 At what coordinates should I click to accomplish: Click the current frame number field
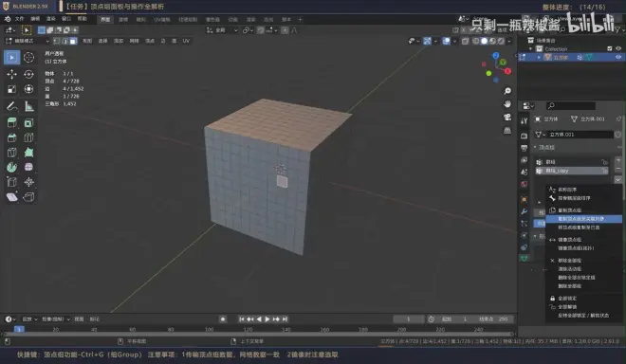(409, 318)
